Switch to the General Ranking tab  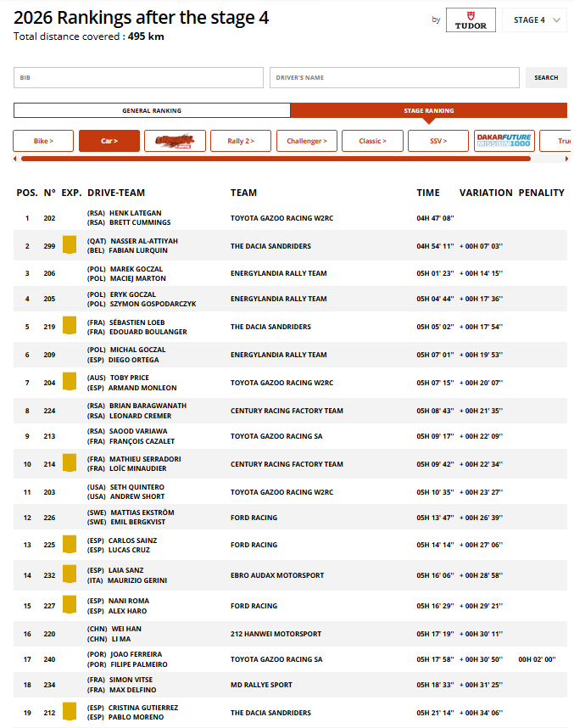click(152, 110)
